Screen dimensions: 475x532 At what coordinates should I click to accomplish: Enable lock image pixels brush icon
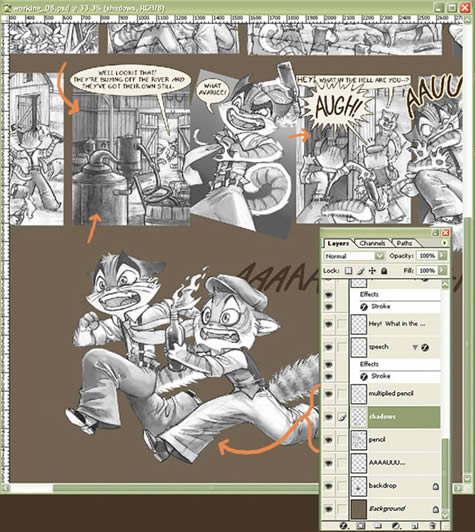361,271
